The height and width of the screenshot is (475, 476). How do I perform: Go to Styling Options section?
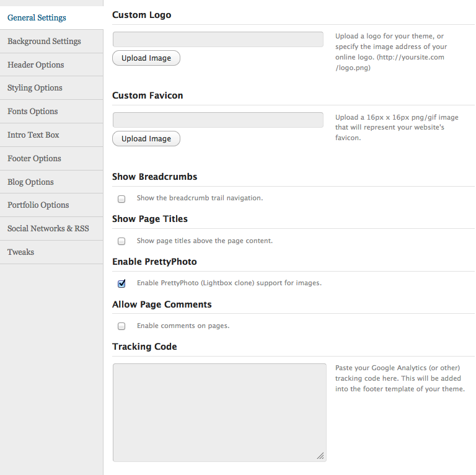click(35, 87)
